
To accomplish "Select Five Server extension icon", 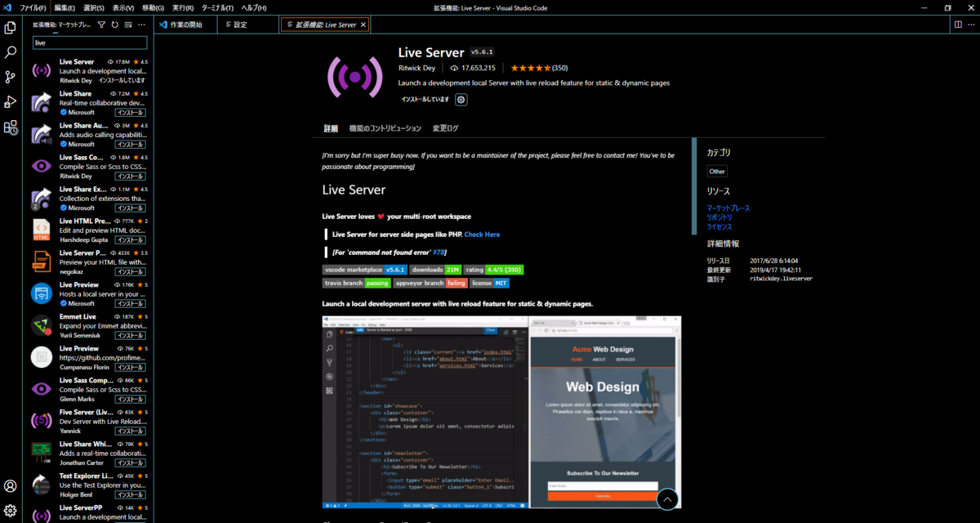I will [42, 421].
